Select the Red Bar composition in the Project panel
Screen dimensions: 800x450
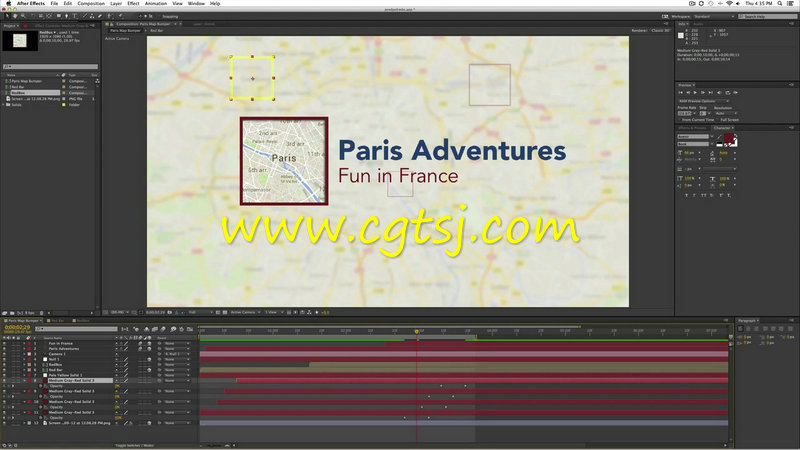click(x=18, y=87)
